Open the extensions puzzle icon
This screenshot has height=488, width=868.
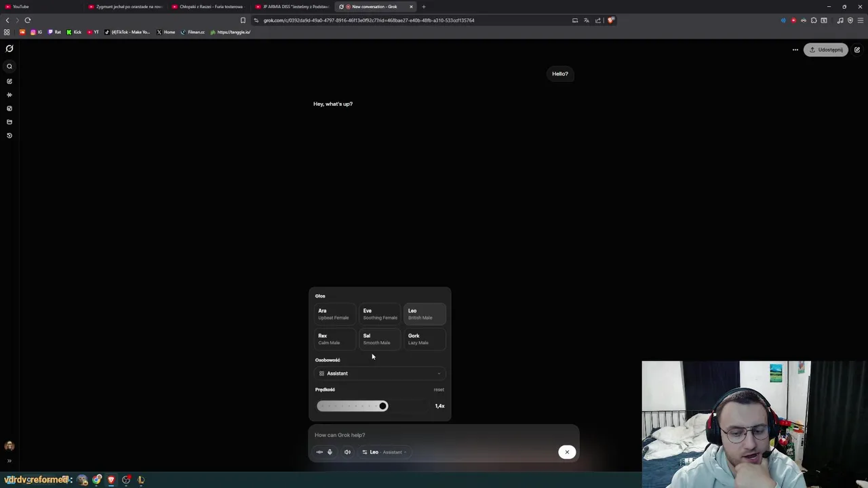point(814,20)
